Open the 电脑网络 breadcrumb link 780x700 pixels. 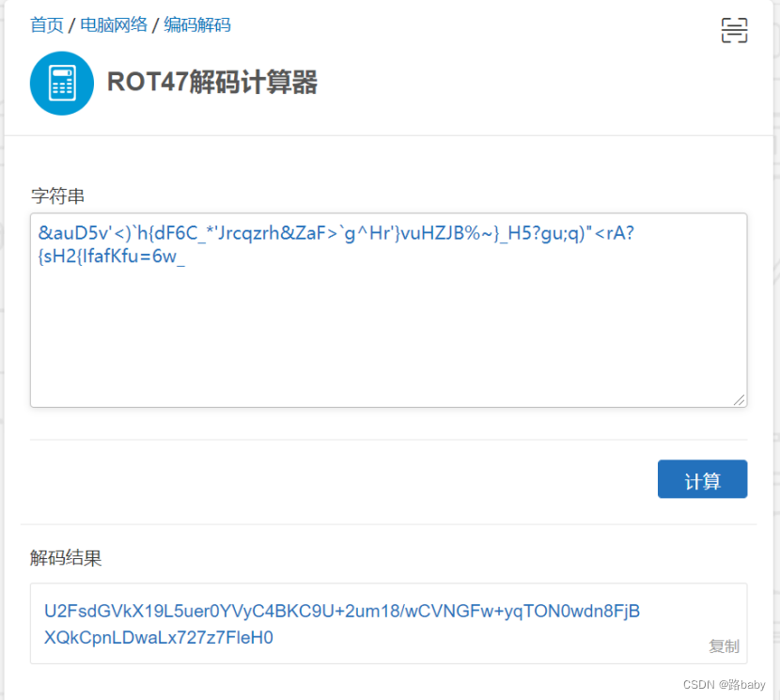click(114, 24)
